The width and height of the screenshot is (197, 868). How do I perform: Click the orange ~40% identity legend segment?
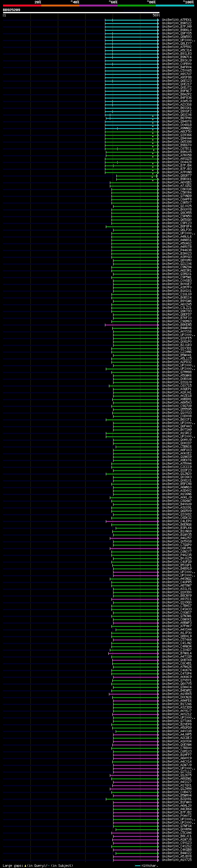[x=60, y=6]
